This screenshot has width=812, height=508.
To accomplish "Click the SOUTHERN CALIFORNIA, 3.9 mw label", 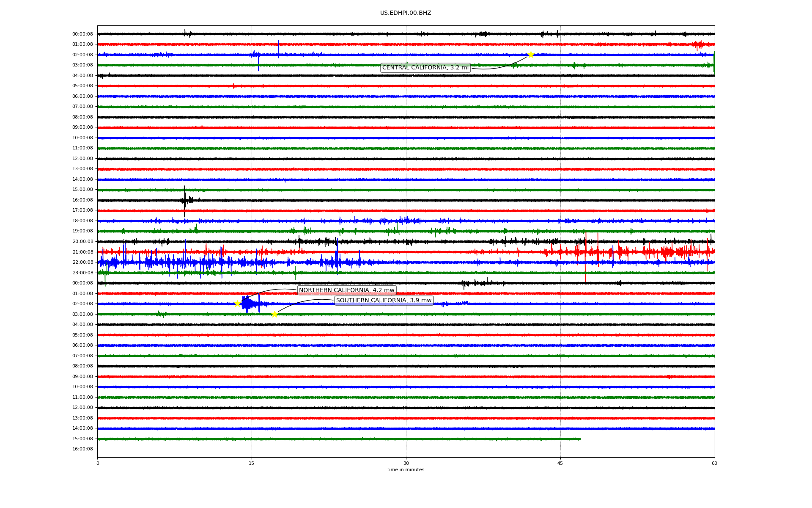I will coord(384,301).
